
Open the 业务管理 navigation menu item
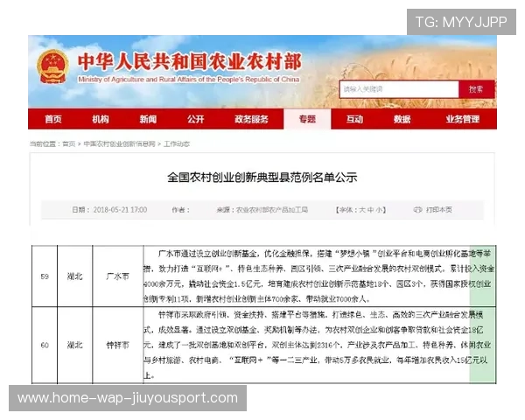click(462, 119)
